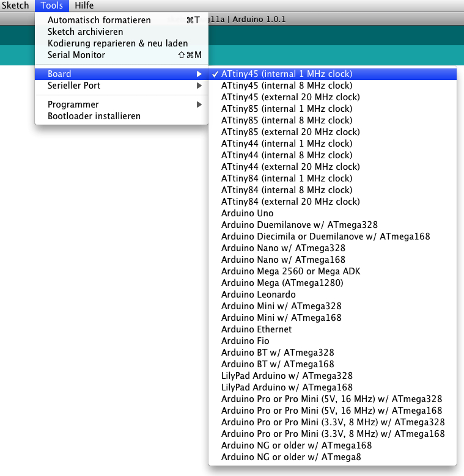
Task: Select the checked ATtiny45 internal 1 MHz board
Action: click(286, 74)
